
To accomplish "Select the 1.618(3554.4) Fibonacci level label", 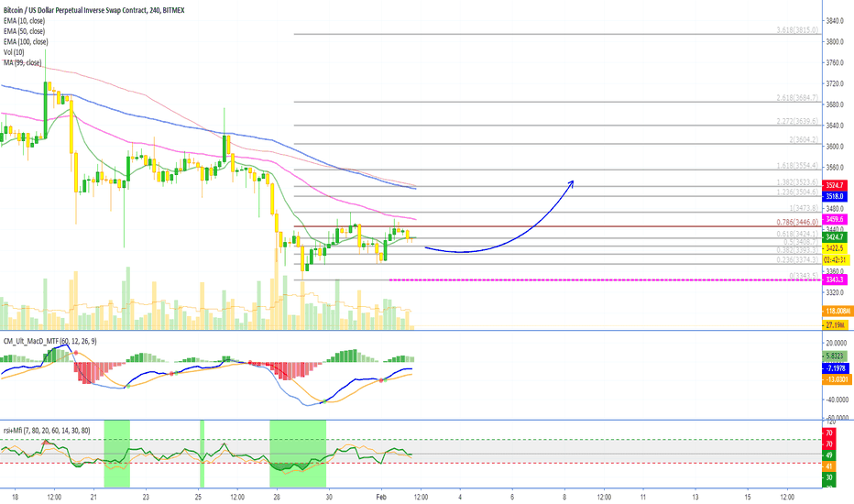I will coord(797,166).
